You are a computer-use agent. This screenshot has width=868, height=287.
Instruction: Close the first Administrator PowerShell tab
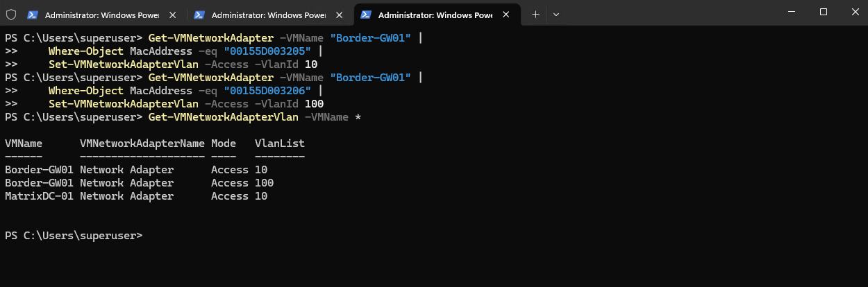tap(172, 14)
